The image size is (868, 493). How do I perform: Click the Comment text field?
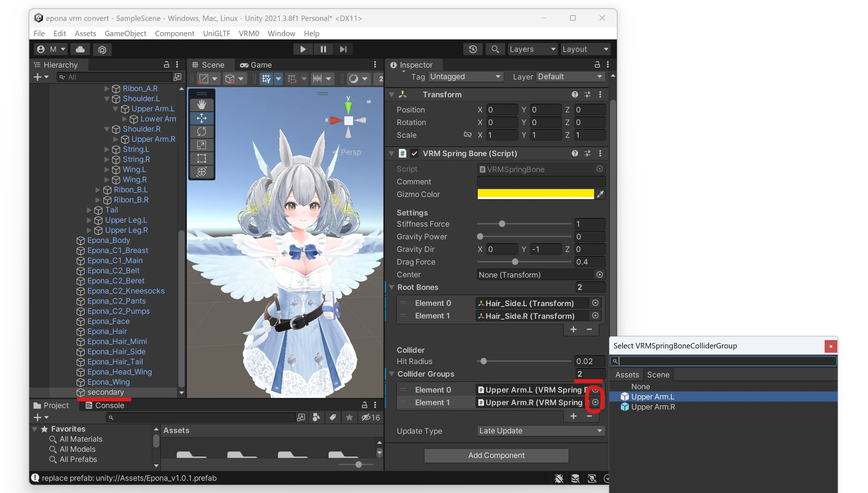point(541,181)
